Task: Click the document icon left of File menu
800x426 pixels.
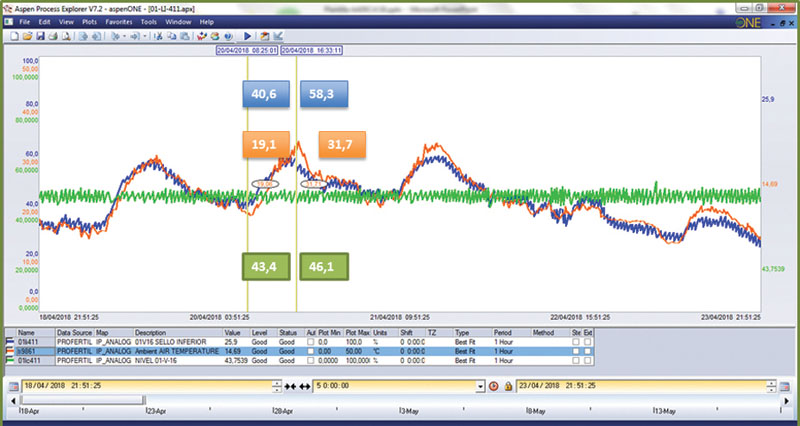Action: pos(9,22)
